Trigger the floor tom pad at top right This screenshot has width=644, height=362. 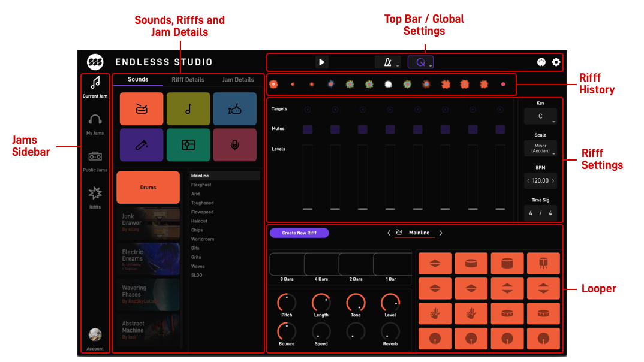(543, 263)
